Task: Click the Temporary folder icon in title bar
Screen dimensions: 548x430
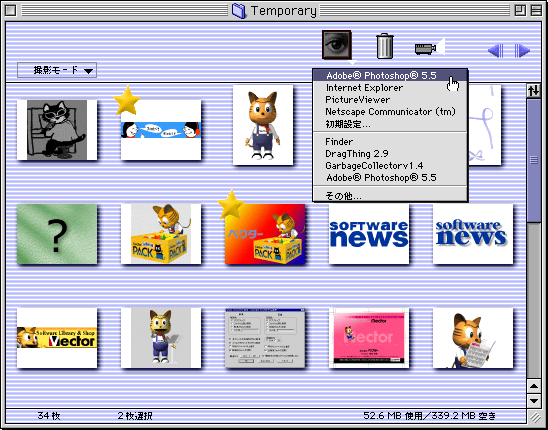Action: coord(239,10)
